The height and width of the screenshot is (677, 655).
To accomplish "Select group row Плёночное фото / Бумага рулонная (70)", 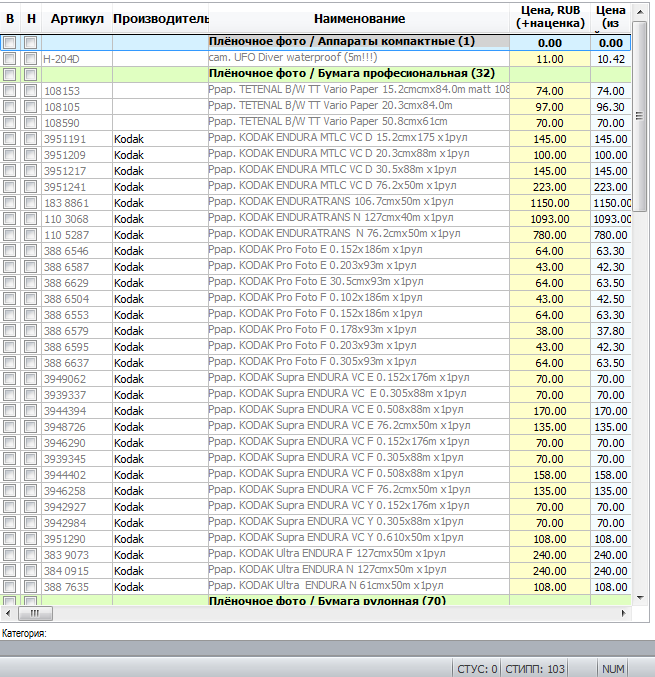I will [x=315, y=600].
